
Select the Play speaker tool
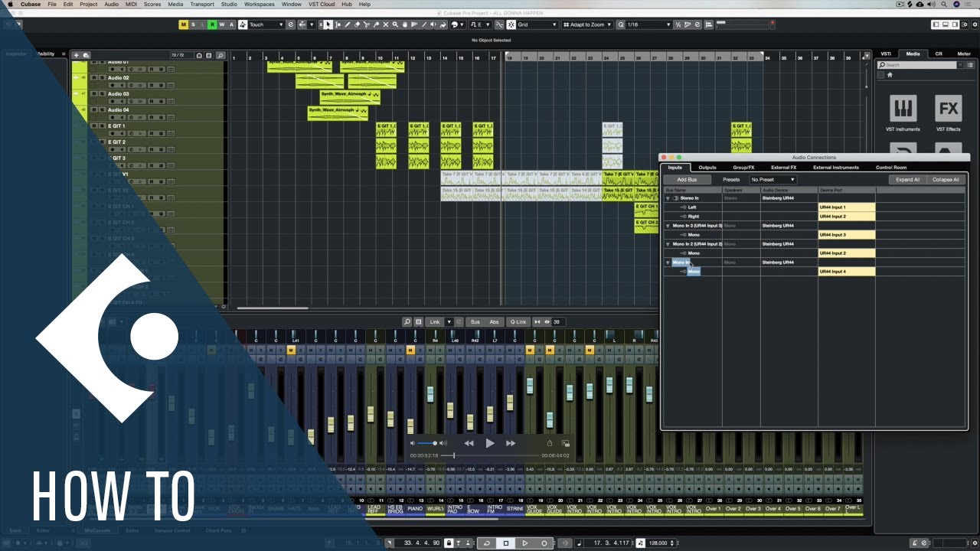(433, 24)
